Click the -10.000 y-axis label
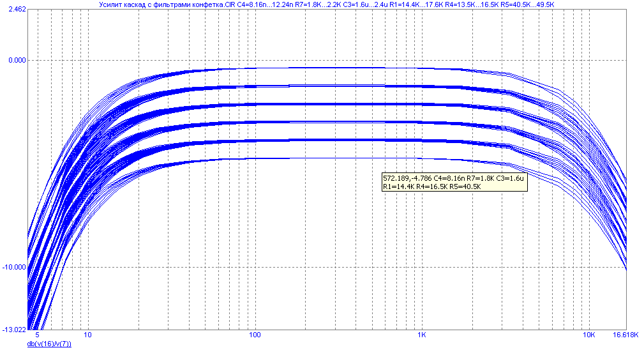Image resolution: width=644 pixels, height=350 pixels. 15,267
